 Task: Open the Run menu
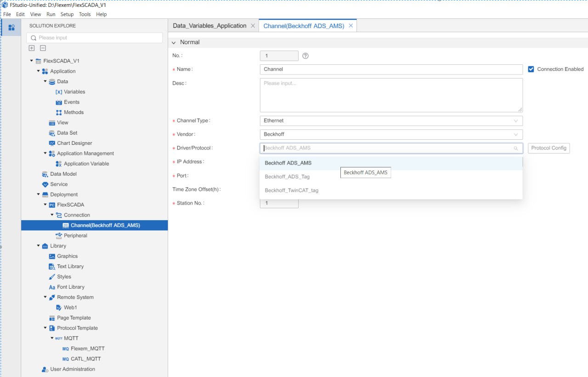coord(51,14)
